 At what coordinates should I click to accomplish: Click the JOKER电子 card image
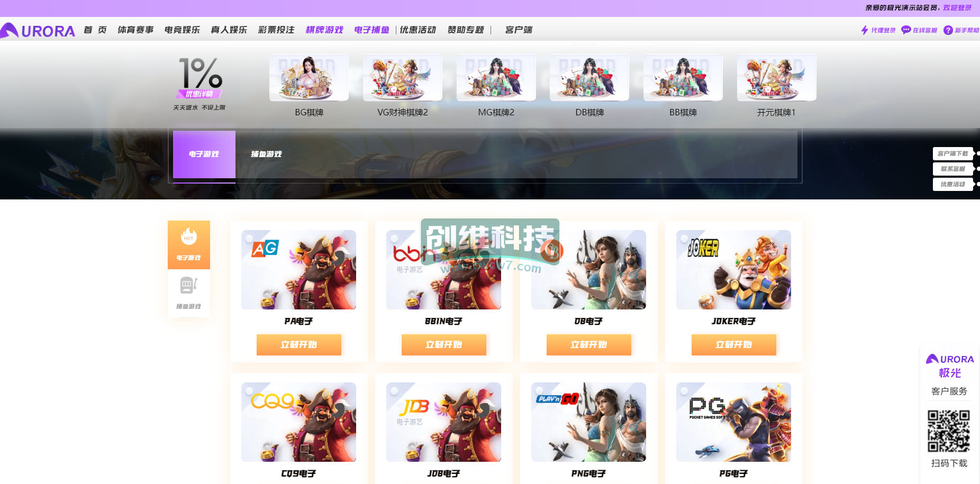click(733, 270)
